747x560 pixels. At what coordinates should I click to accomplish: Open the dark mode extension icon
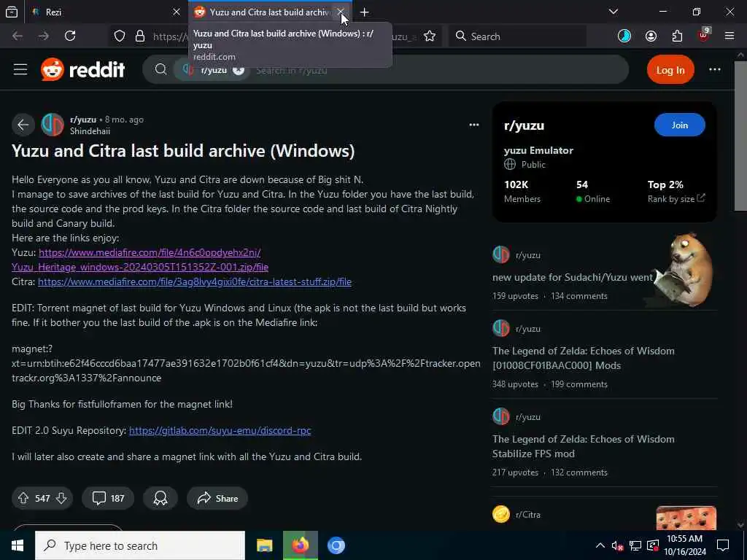click(x=624, y=36)
